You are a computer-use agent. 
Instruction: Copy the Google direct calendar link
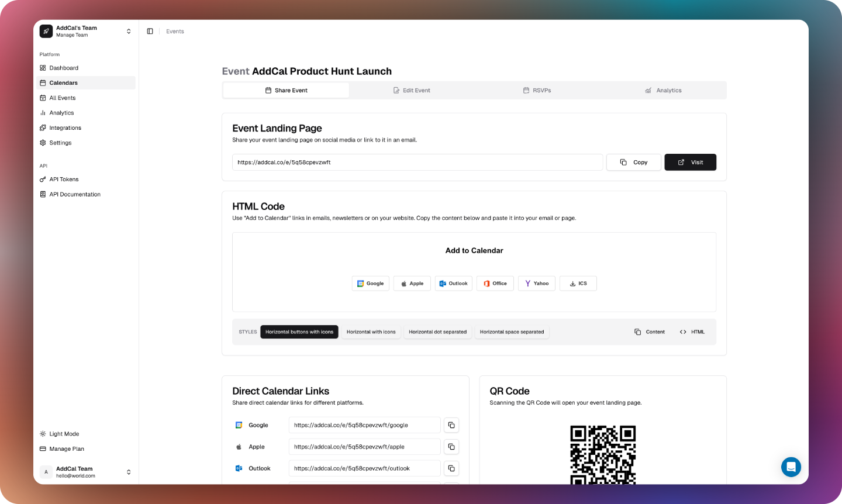451,425
